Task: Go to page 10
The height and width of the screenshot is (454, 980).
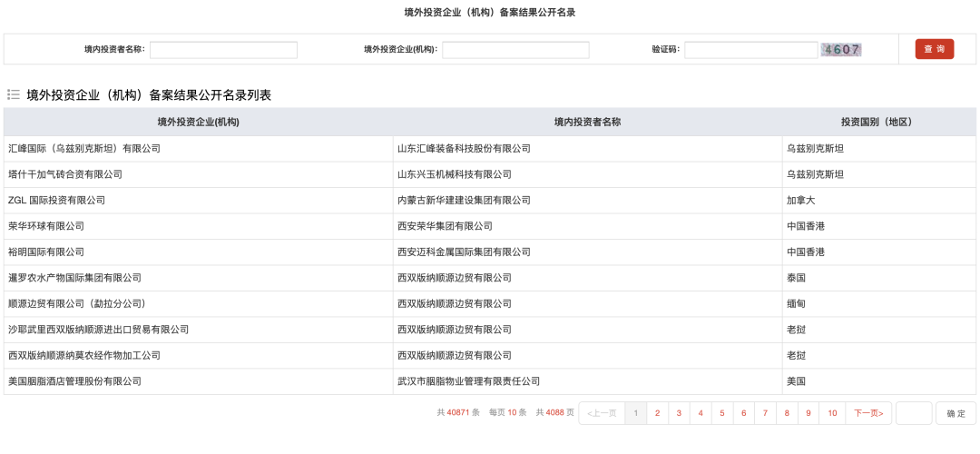Action: click(x=832, y=413)
